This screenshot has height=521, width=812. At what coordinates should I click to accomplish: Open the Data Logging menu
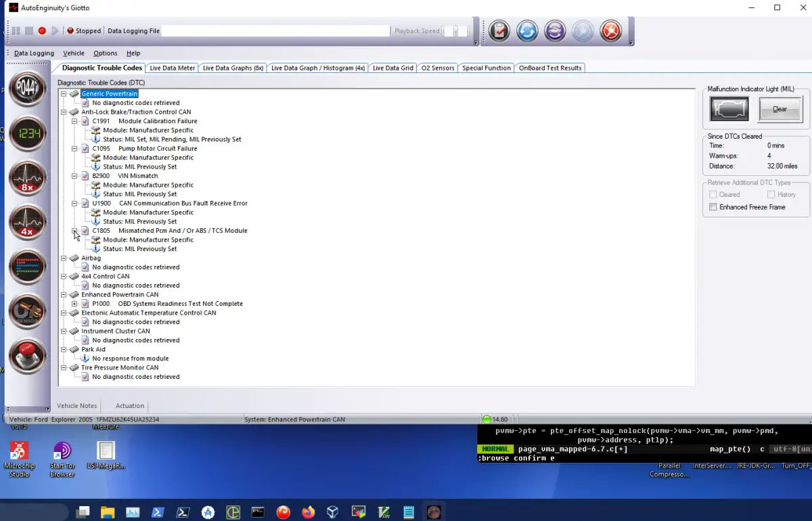(34, 53)
